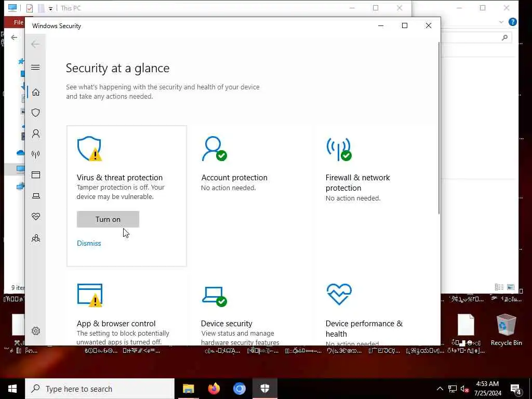Open App & browser control sidebar icon
The height and width of the screenshot is (399, 532).
coord(36,175)
